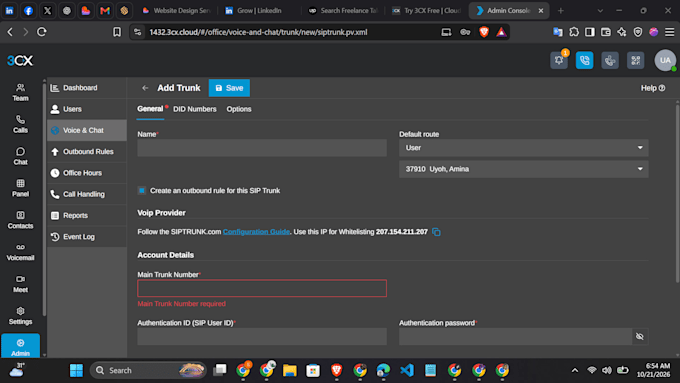Open the Team section in left rail
This screenshot has height=383, width=680.
pos(20,92)
